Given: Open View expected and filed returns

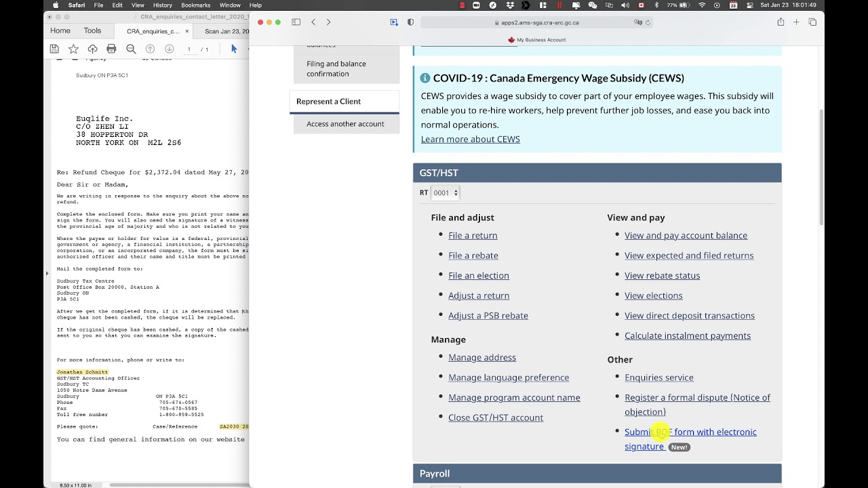Looking at the screenshot, I should pyautogui.click(x=689, y=256).
